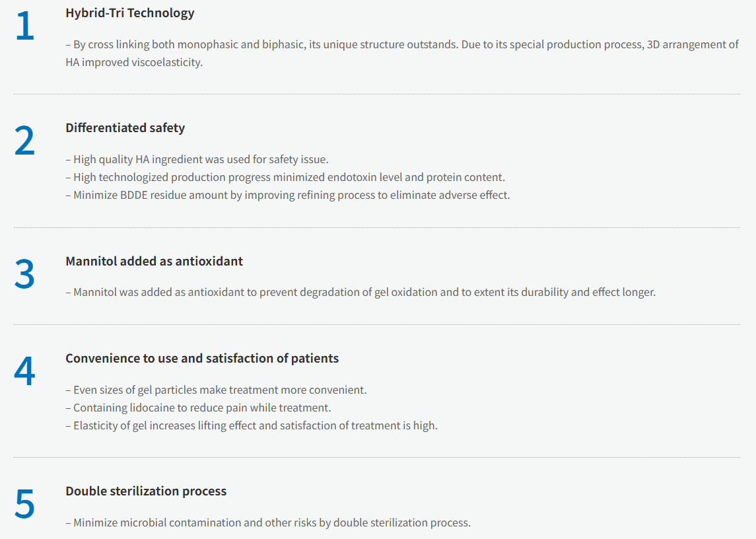Click the Containing lidocaine to reduce pain line
Image resolution: width=756 pixels, height=539 pixels.
tap(198, 408)
